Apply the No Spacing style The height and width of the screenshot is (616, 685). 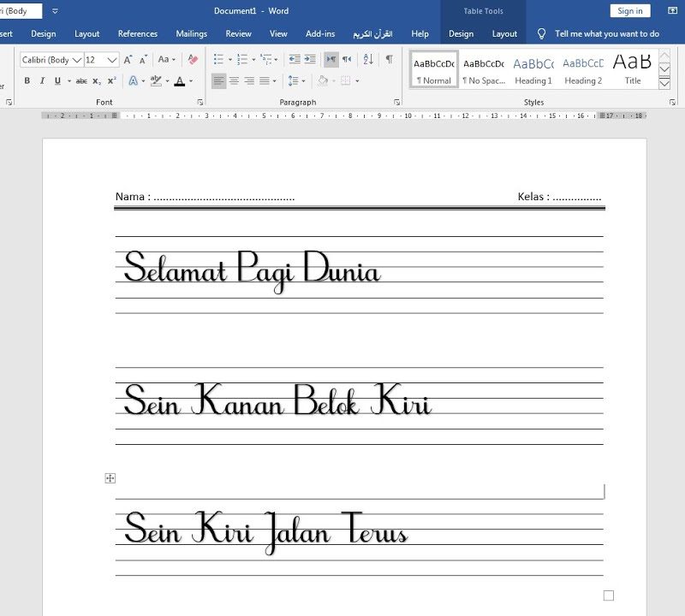[x=484, y=70]
